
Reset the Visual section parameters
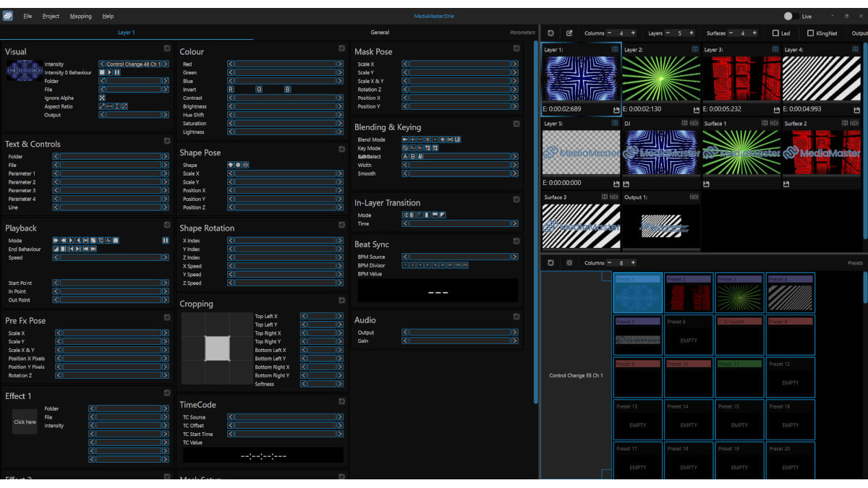[x=167, y=48]
